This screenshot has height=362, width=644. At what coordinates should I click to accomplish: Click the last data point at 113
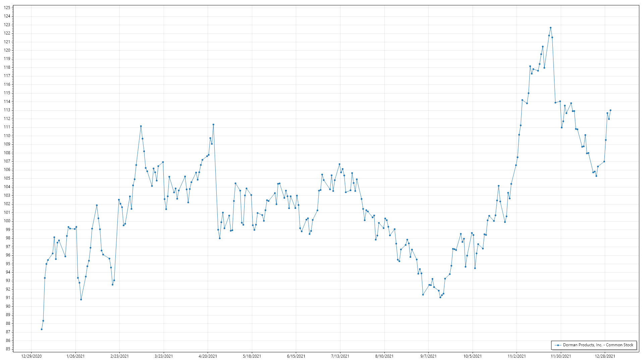click(610, 110)
